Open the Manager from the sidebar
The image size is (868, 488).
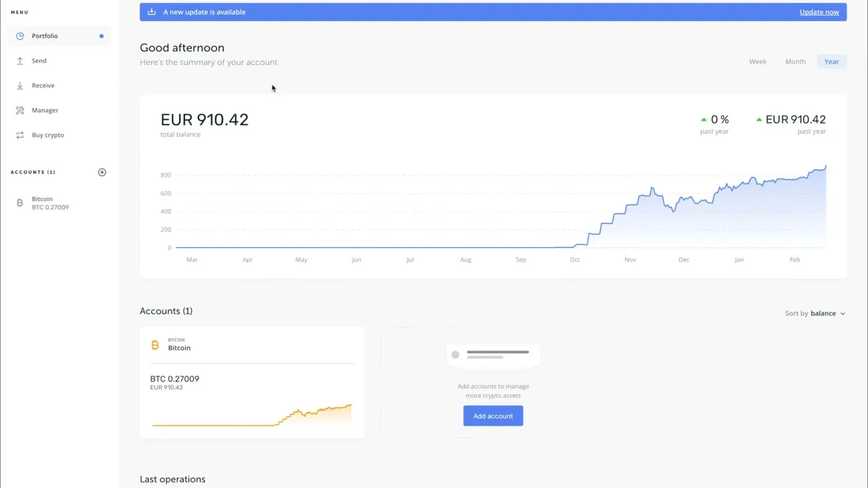coord(45,110)
